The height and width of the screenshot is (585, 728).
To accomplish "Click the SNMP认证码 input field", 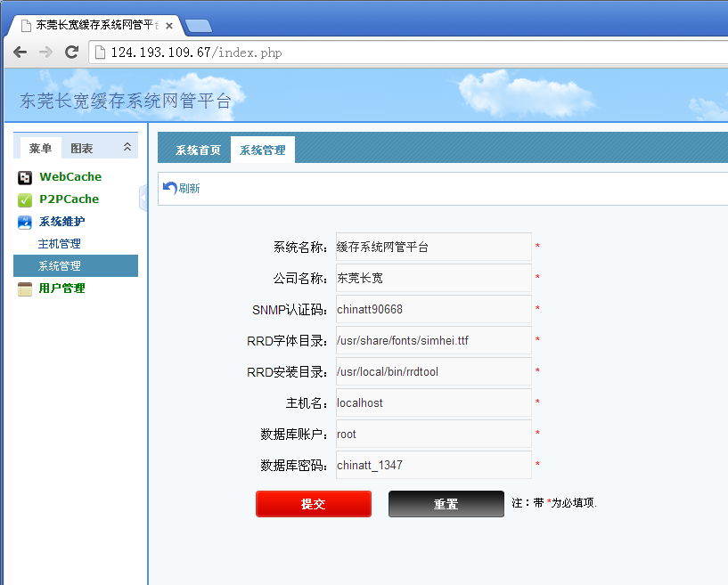I will point(434,309).
